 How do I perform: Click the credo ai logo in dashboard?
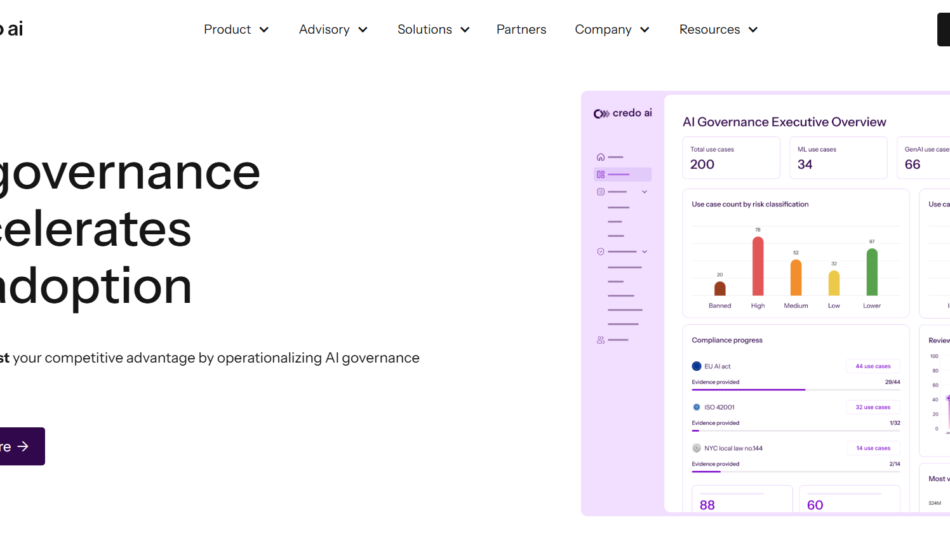pos(622,114)
